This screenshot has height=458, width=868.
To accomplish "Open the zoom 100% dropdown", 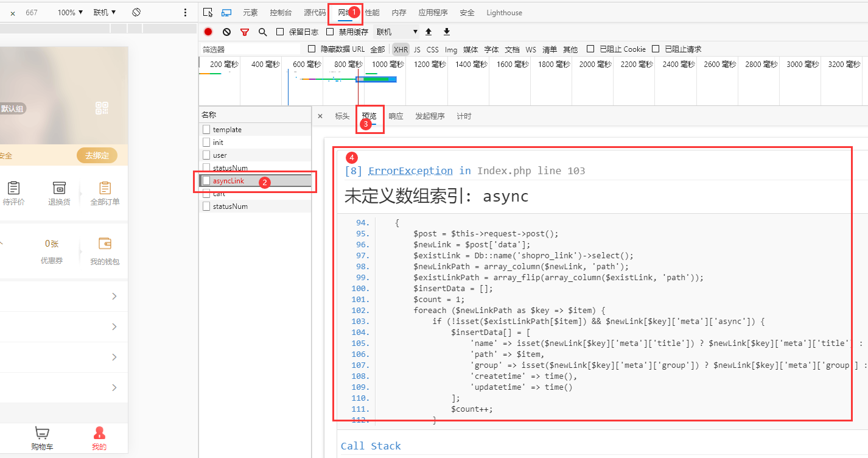I will 71,12.
